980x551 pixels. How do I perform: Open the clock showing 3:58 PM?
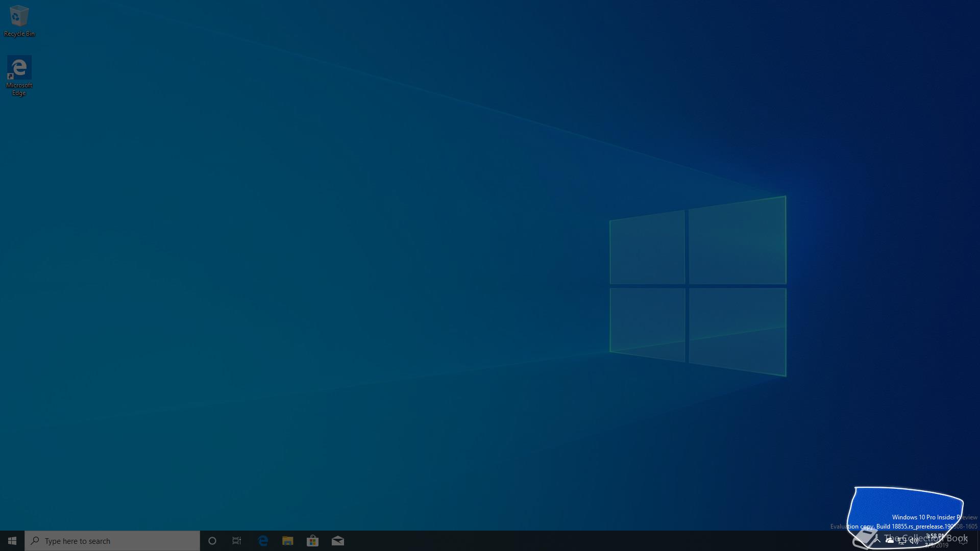click(937, 541)
